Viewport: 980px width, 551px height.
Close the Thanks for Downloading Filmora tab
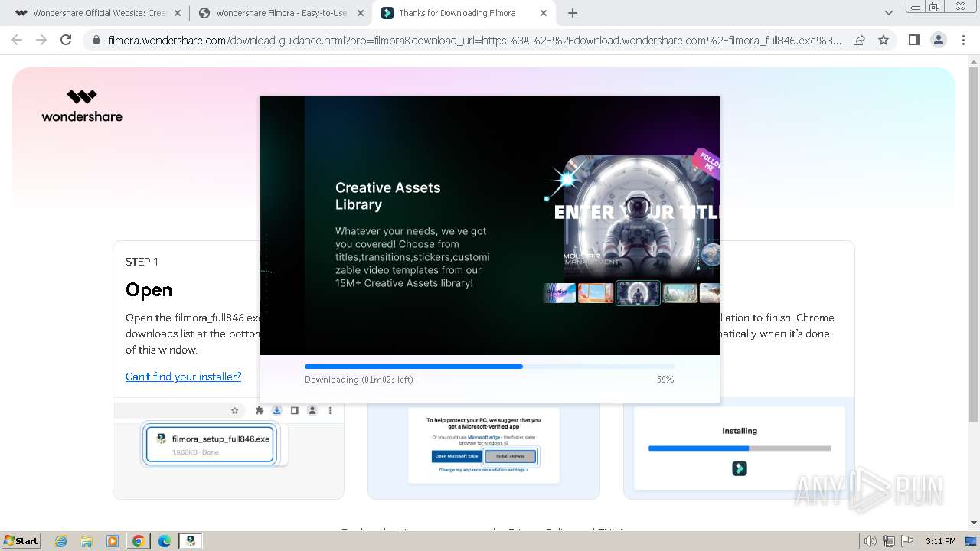pyautogui.click(x=544, y=13)
